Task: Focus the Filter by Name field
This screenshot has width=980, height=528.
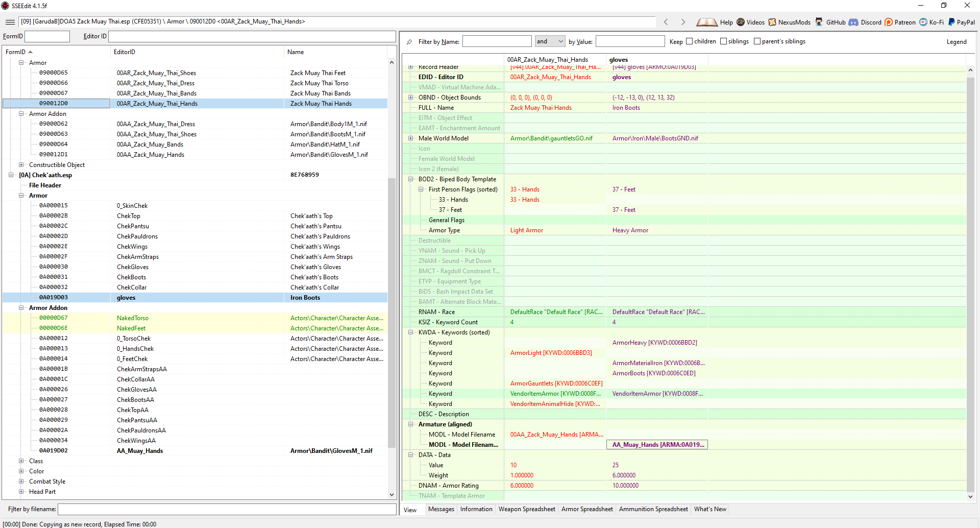Action: pyautogui.click(x=497, y=41)
